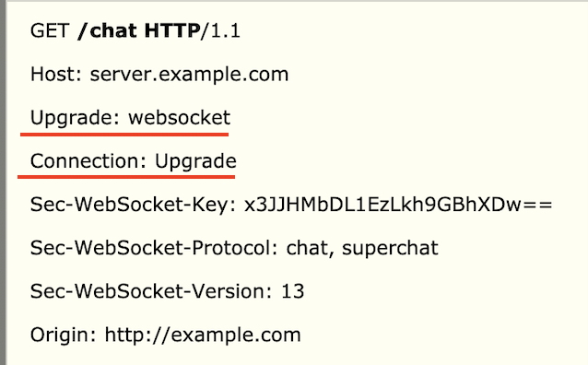The width and height of the screenshot is (588, 365).
Task: Click the /1.1 version text
Action: point(220,30)
